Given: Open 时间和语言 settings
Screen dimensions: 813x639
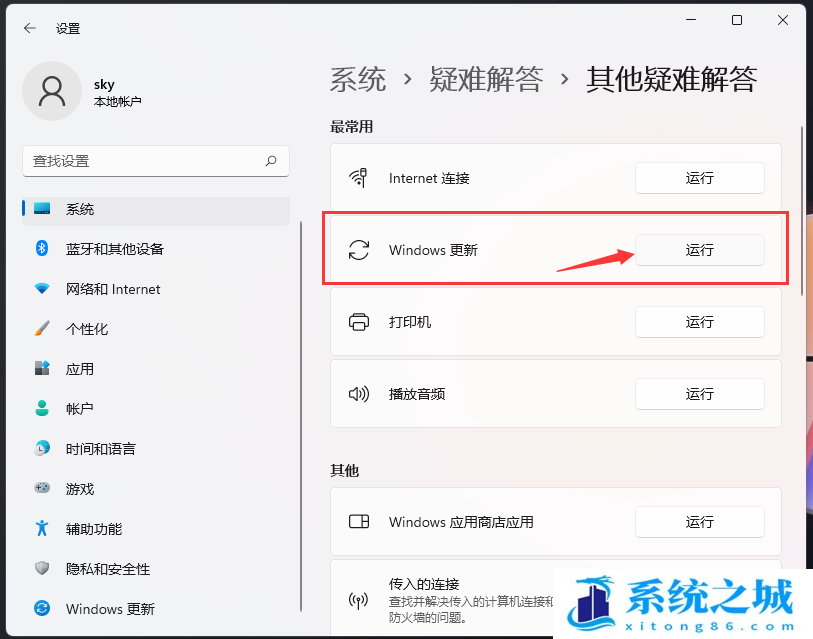Looking at the screenshot, I should click(100, 449).
